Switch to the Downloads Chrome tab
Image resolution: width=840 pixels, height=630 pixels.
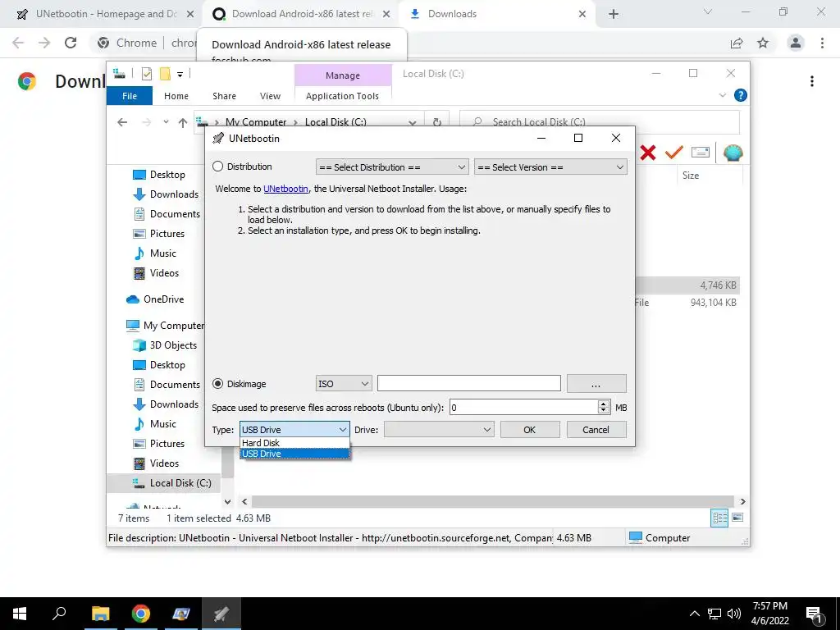(x=496, y=14)
